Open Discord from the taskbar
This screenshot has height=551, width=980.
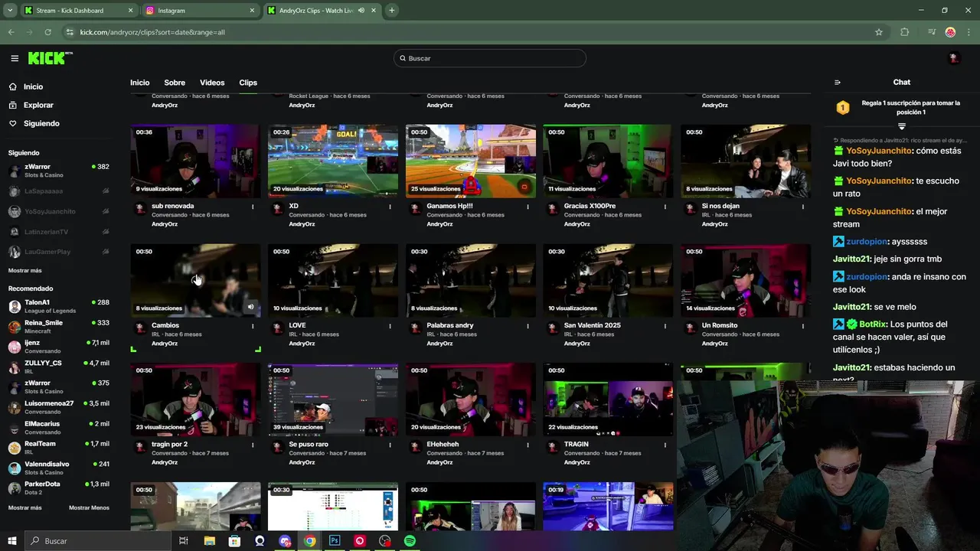coord(285,541)
